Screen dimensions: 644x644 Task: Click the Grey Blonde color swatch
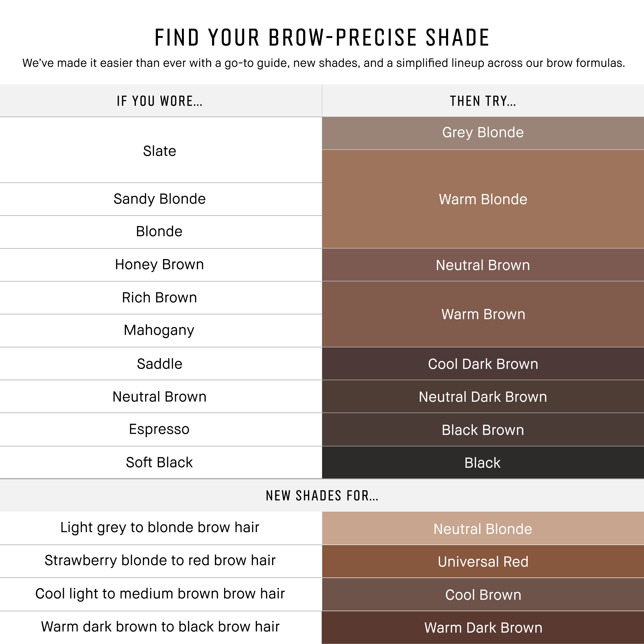coord(483,133)
